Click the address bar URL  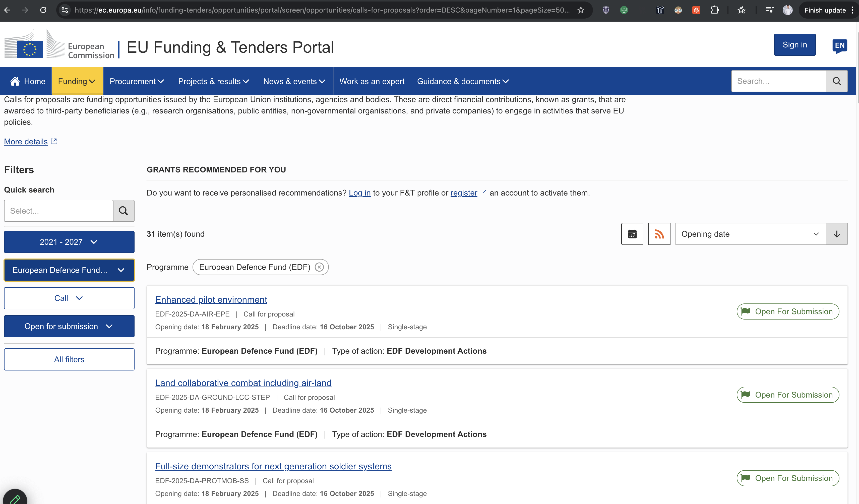tap(322, 10)
